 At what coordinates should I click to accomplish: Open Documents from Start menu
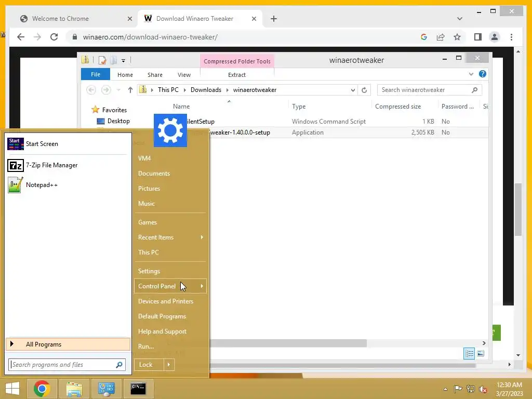(154, 174)
